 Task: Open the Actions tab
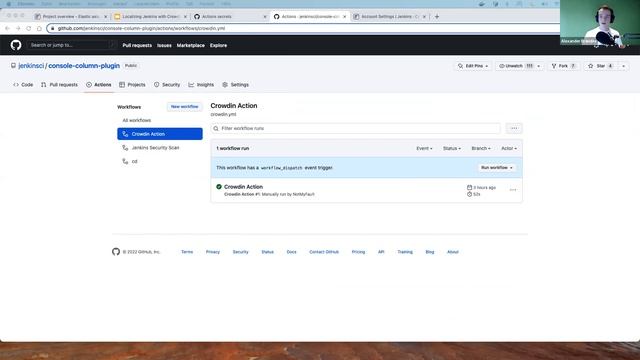[x=99, y=85]
